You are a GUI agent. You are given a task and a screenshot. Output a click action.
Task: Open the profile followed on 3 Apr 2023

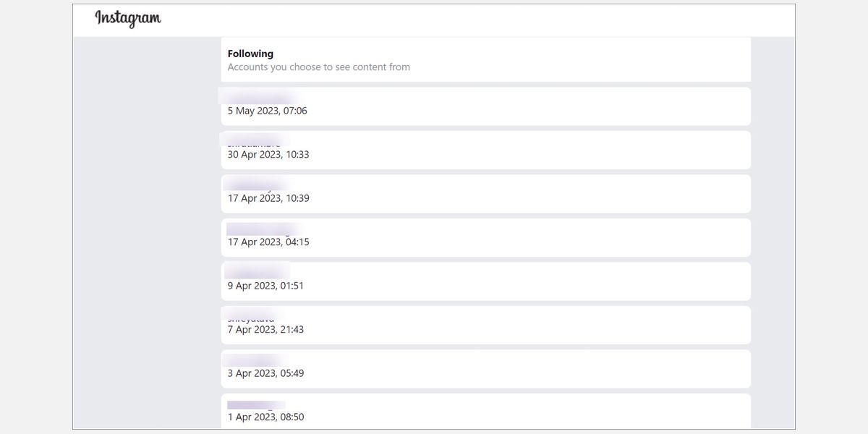[255, 358]
